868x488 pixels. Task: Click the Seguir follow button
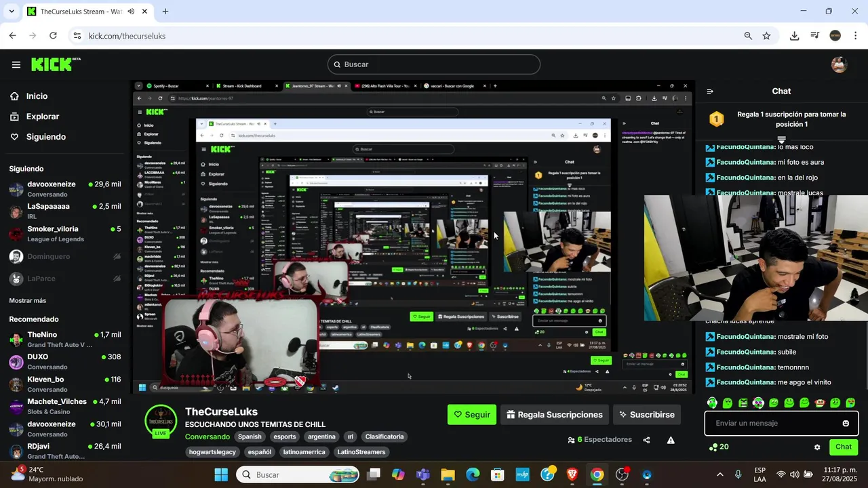(x=472, y=415)
